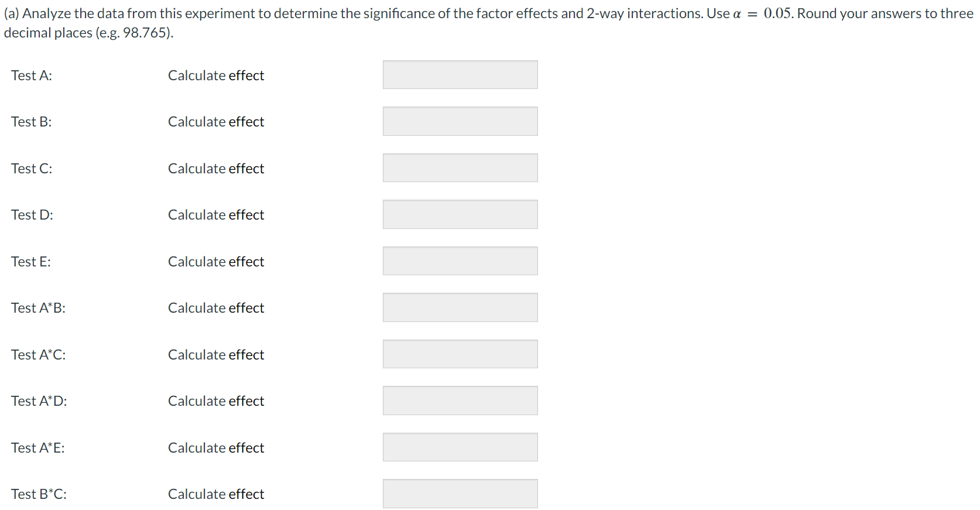Click the Test A*B effect input field
The width and height of the screenshot is (980, 510).
[x=460, y=307]
